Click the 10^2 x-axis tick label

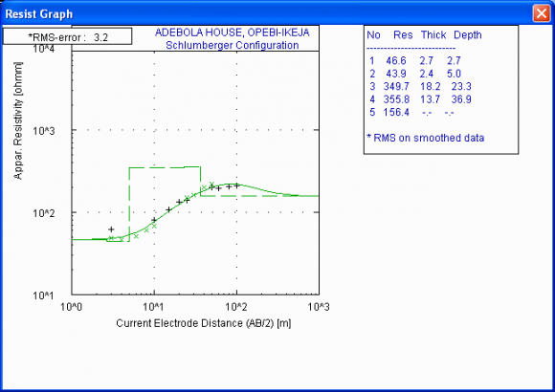(x=236, y=306)
